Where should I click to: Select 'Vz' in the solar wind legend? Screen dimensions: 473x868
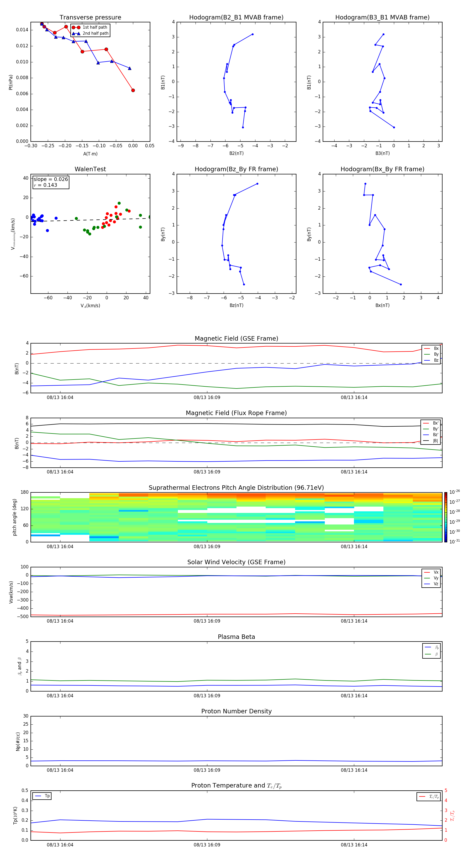[431, 584]
